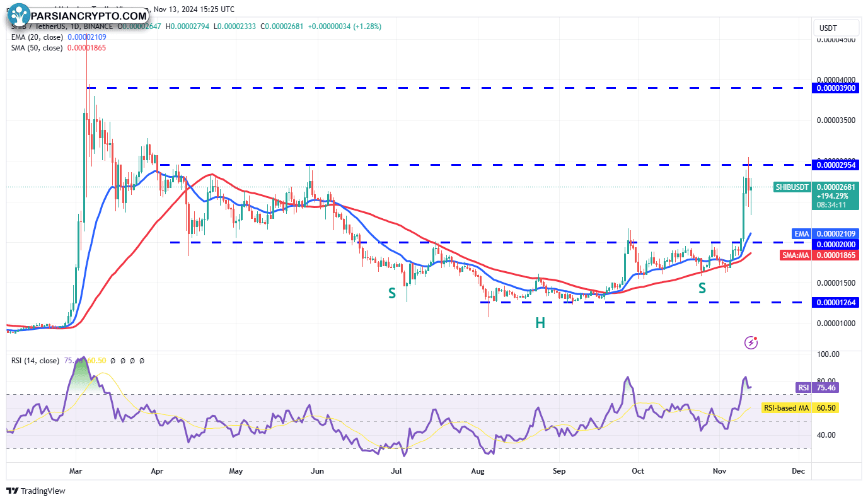Click the 100.00 RSI axis value
Screen dimensions: 868x502
[828, 354]
